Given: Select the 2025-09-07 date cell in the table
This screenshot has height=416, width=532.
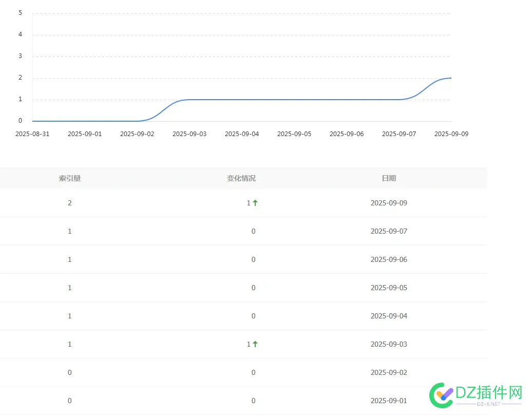Looking at the screenshot, I should (x=389, y=231).
